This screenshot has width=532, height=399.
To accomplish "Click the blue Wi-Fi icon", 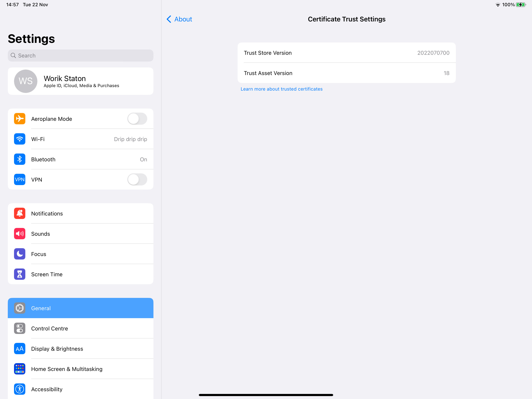I will tap(19, 139).
